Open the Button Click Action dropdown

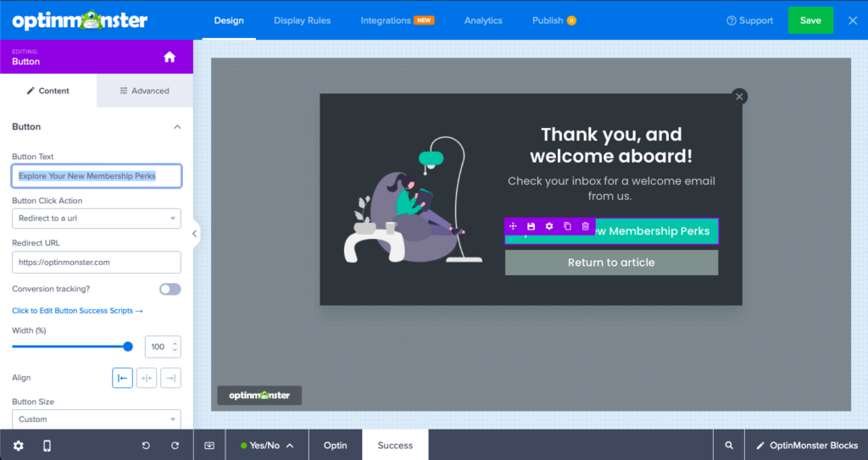pos(97,219)
